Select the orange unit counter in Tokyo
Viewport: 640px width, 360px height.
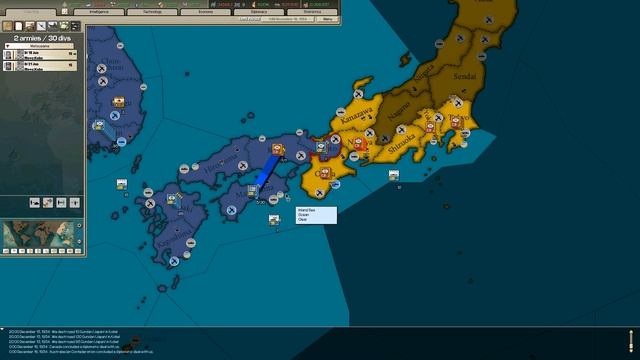click(456, 122)
